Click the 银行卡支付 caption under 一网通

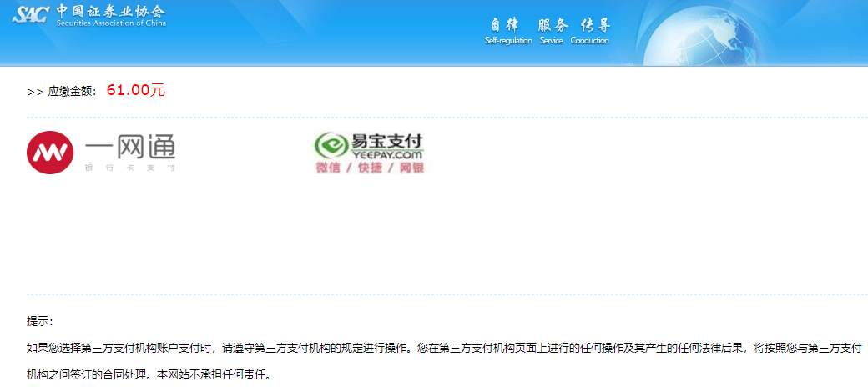pos(130,168)
